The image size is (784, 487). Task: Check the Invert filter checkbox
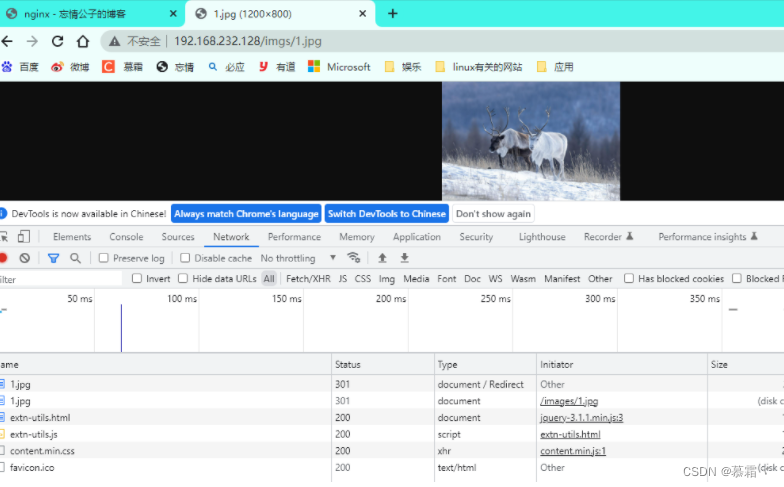point(136,278)
